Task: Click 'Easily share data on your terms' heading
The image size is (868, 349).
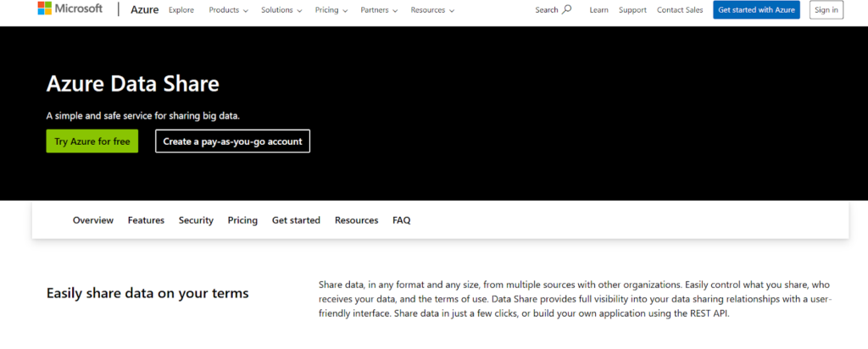Action: coord(147,293)
